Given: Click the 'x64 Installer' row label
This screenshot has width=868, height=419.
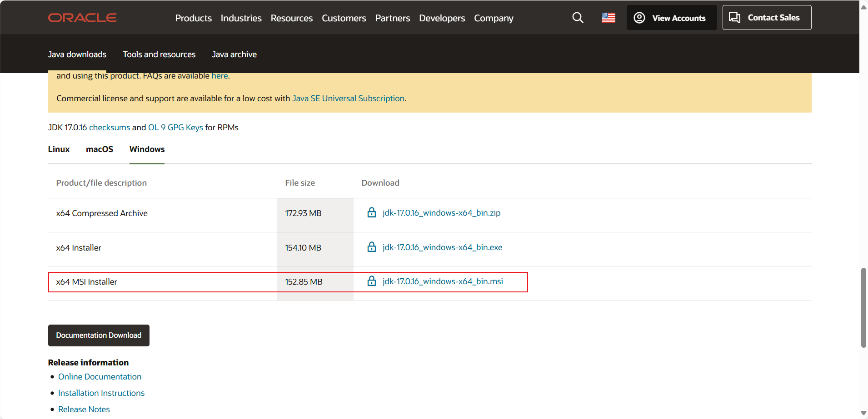Looking at the screenshot, I should 79,248.
